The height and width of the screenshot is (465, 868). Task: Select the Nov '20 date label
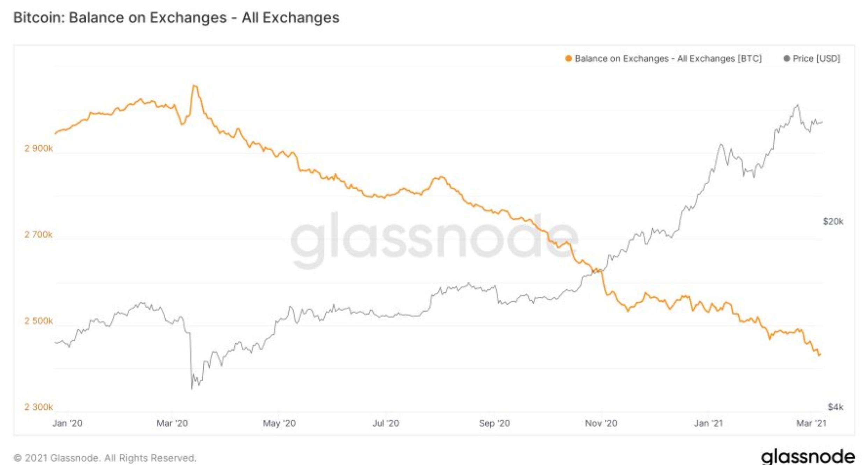[x=601, y=423]
